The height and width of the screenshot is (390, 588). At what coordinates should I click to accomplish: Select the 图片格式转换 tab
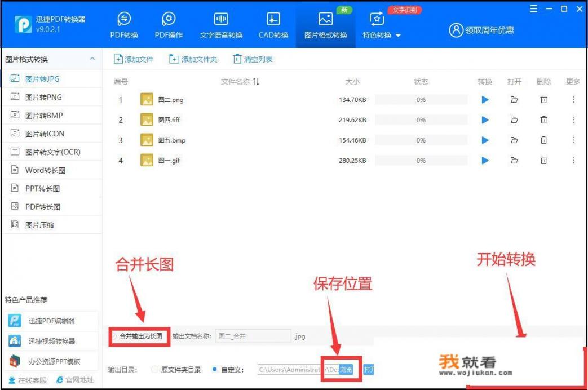coord(325,25)
